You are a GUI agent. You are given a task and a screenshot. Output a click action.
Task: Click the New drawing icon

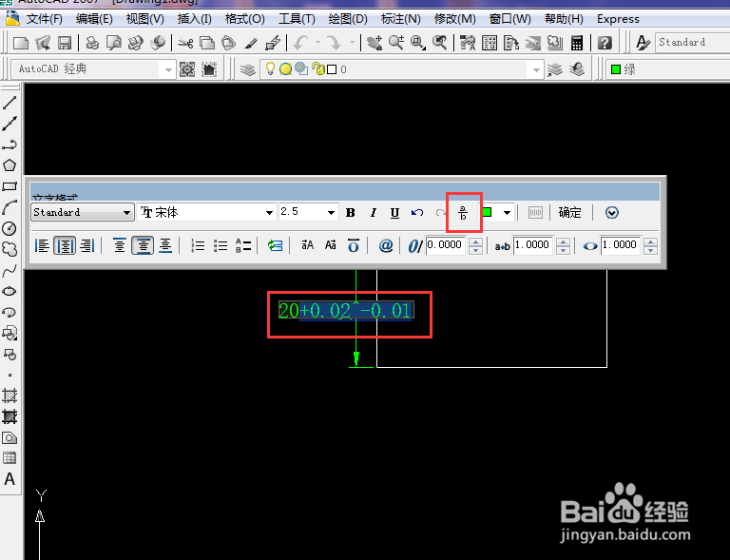[21, 44]
